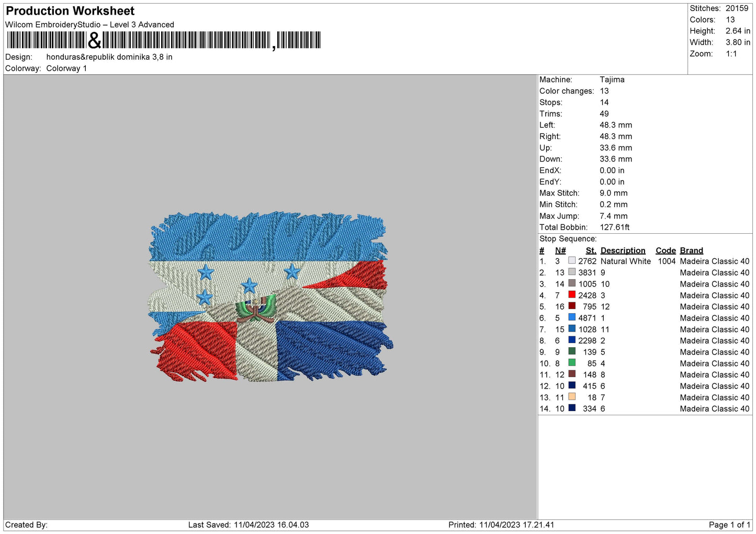The height and width of the screenshot is (534, 756).
Task: Click the bright green swatch in row 10
Action: (x=572, y=362)
